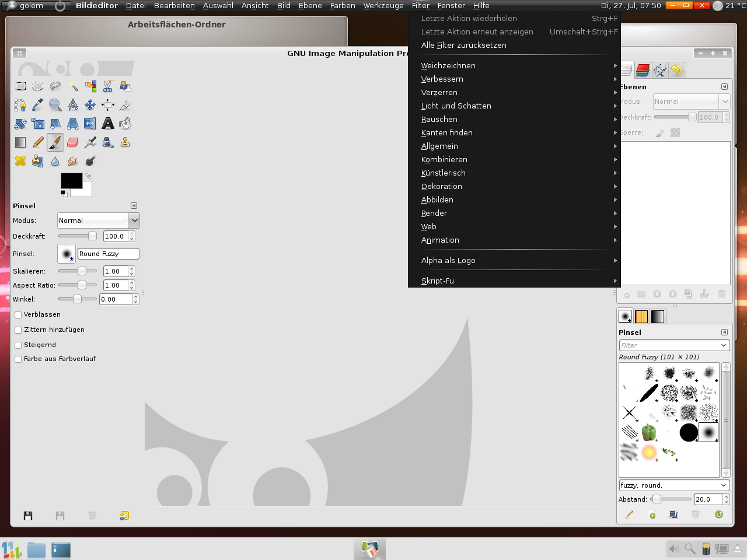The width and height of the screenshot is (747, 560).
Task: Select the Pencil tool
Action: coord(38,142)
